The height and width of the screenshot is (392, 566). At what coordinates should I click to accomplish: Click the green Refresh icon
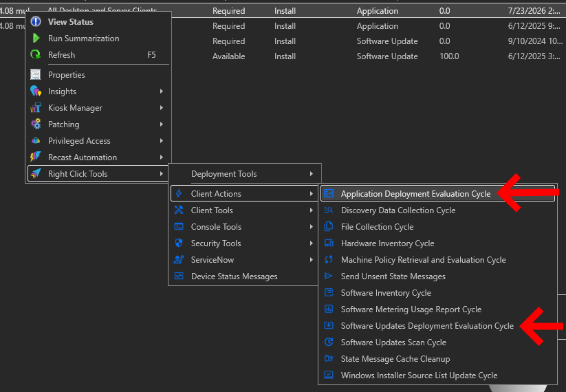click(36, 55)
